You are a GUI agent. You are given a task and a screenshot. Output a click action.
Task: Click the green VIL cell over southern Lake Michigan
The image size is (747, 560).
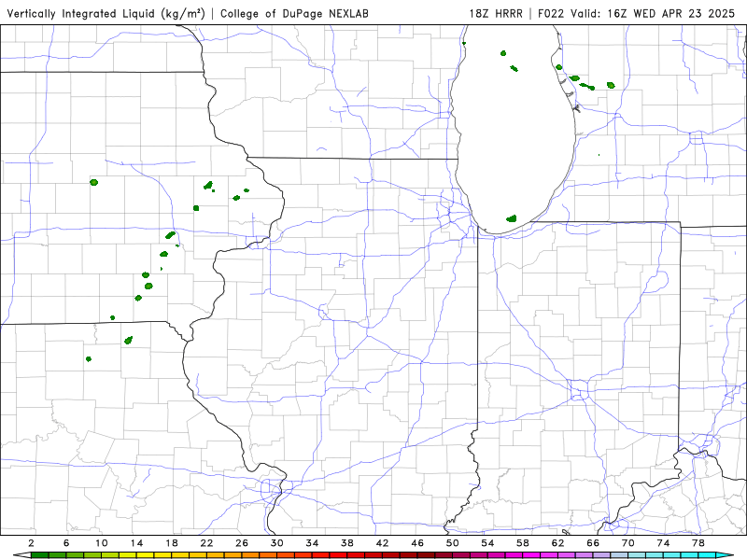pos(512,219)
